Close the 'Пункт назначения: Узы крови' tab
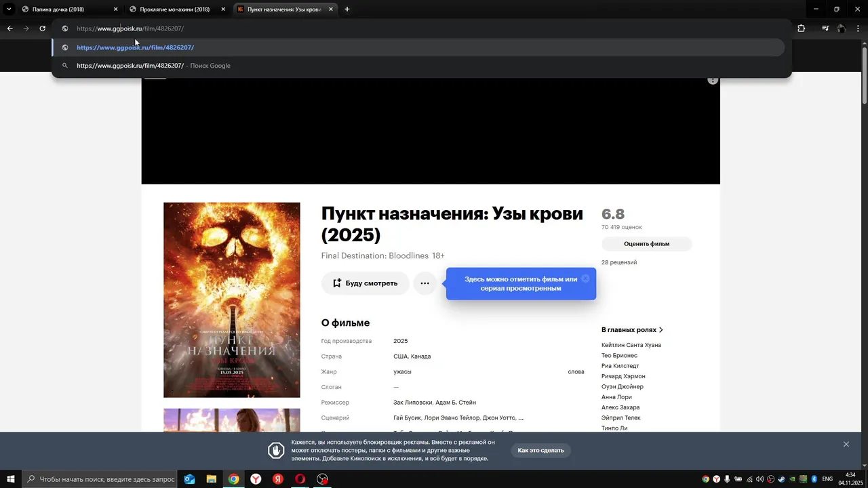 point(331,9)
